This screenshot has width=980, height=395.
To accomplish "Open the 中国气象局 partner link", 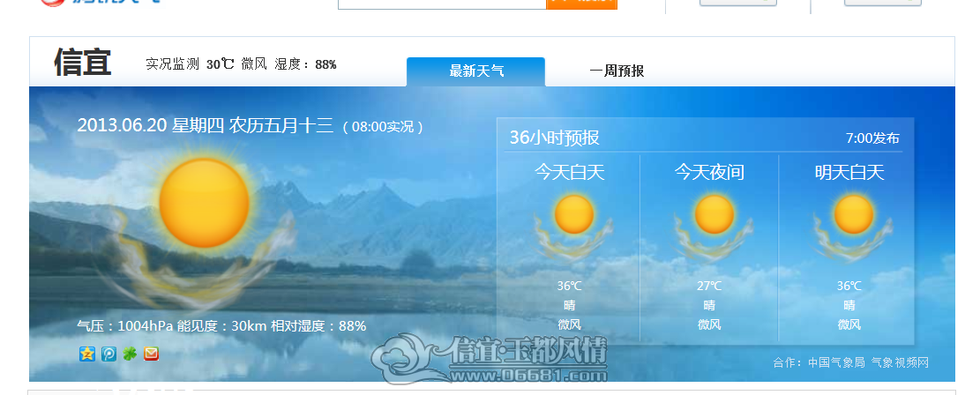I will [835, 362].
